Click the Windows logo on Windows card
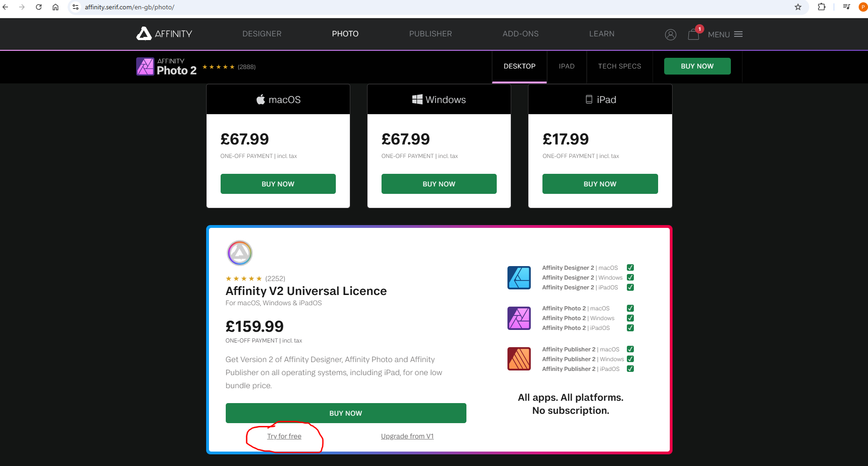The width and height of the screenshot is (868, 466). (x=417, y=99)
